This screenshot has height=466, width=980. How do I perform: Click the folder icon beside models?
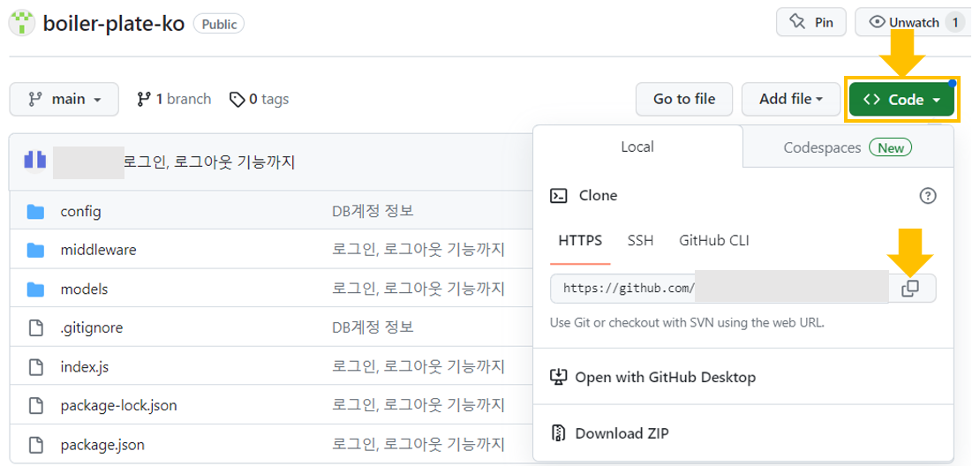click(x=35, y=289)
